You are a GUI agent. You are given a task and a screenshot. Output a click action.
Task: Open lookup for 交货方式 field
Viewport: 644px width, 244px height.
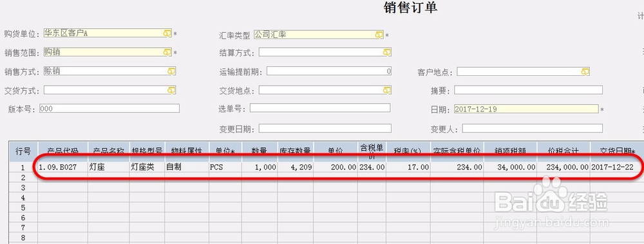tap(171, 90)
